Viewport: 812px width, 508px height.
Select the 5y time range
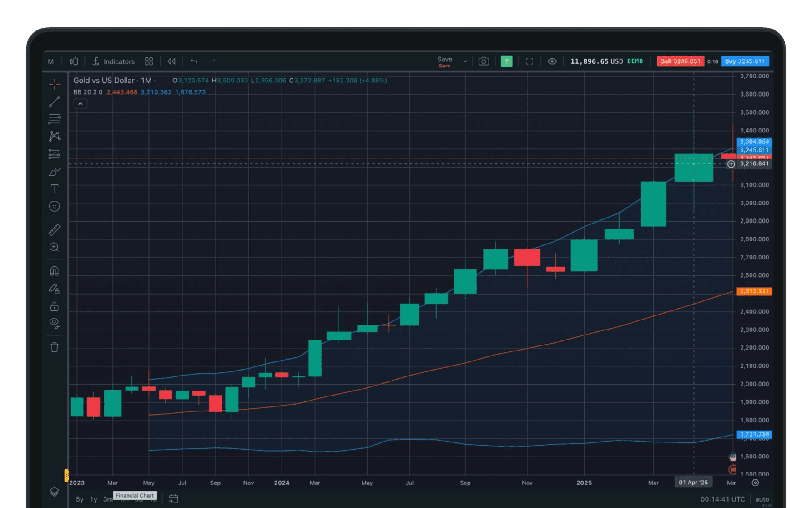pos(80,499)
